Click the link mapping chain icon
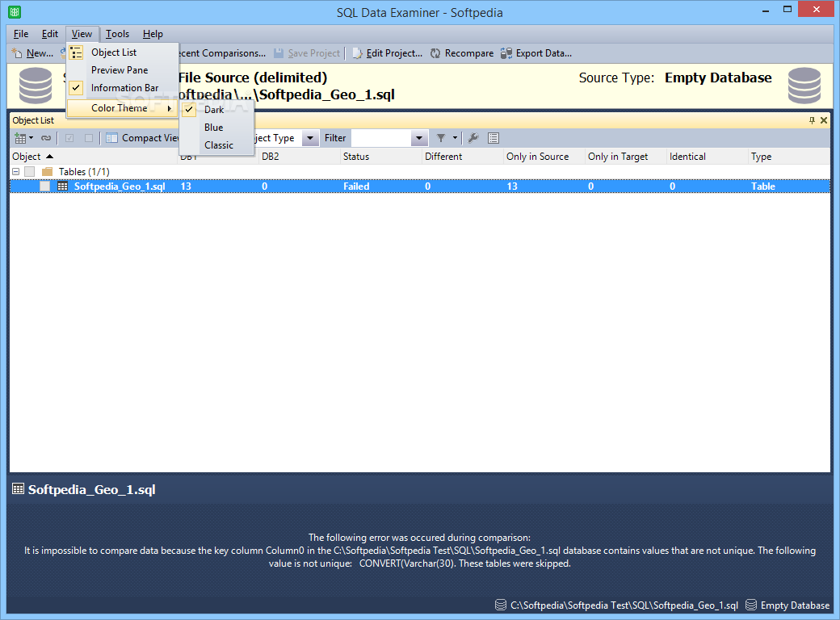This screenshot has height=620, width=840. click(46, 138)
